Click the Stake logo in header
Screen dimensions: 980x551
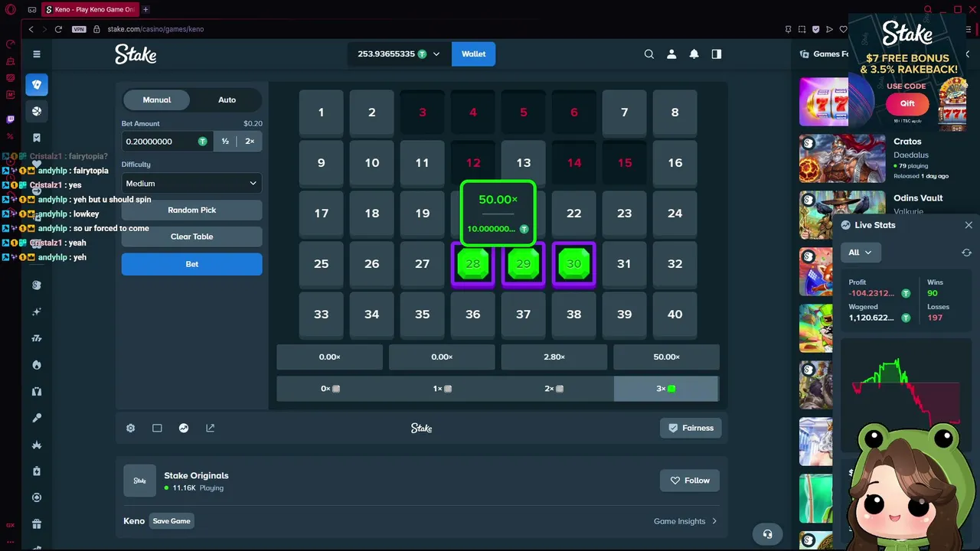tap(136, 54)
